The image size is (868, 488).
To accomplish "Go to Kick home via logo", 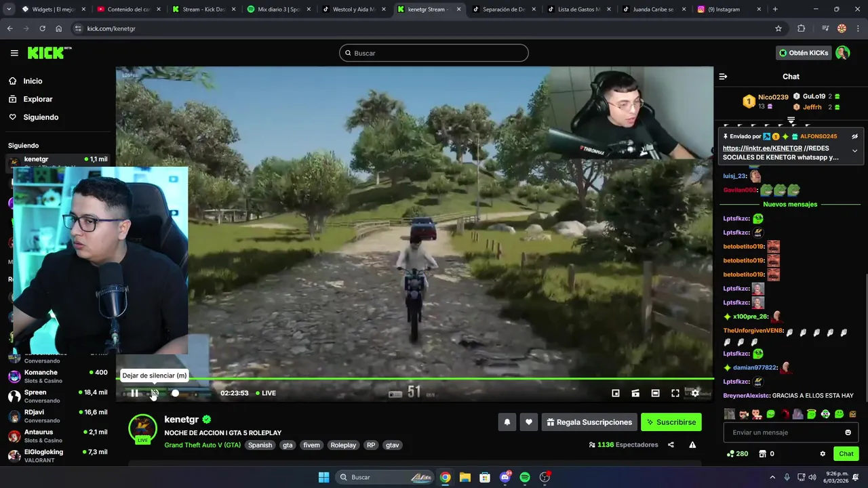I will [x=50, y=53].
